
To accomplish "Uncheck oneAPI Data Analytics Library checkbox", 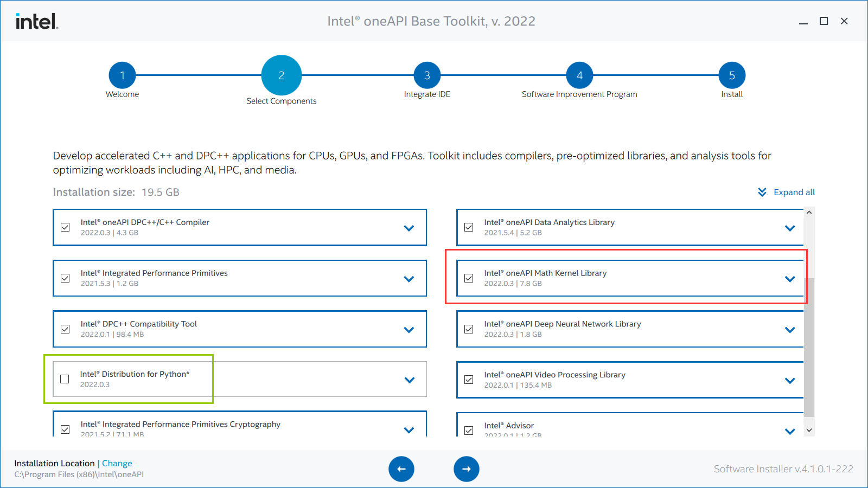I will [x=469, y=227].
